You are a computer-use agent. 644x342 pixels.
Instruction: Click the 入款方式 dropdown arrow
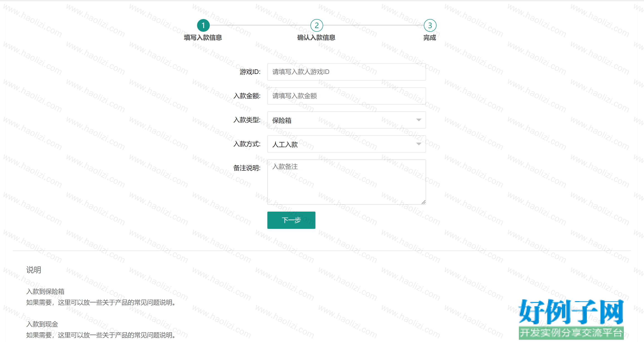419,144
